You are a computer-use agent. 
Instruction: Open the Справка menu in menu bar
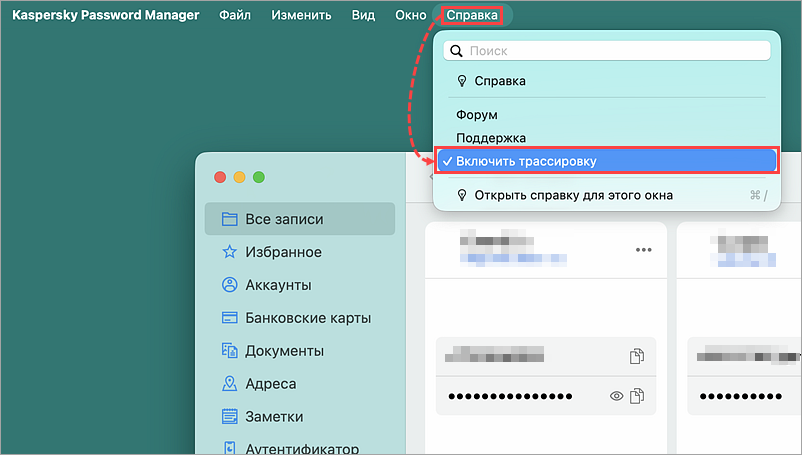472,15
